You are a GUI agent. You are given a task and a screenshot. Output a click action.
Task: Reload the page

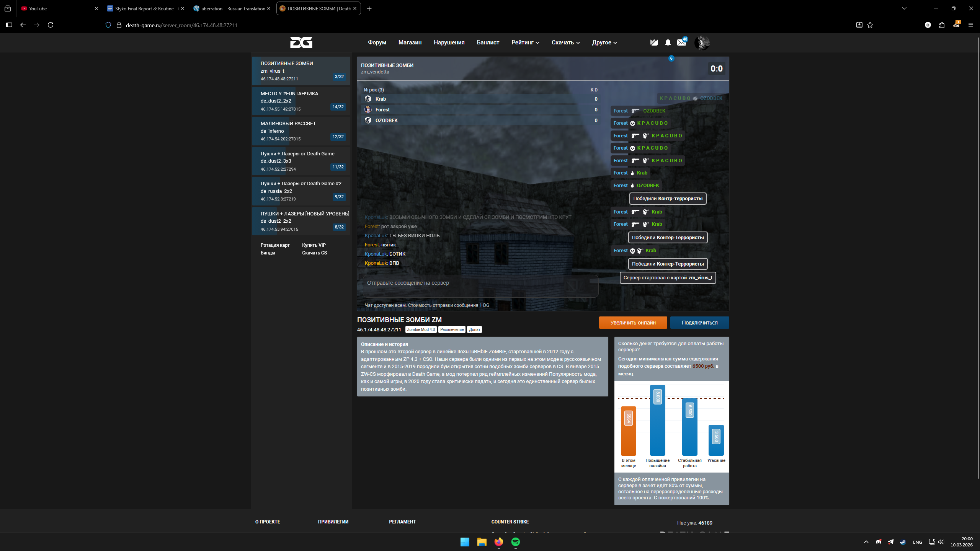pyautogui.click(x=51, y=25)
